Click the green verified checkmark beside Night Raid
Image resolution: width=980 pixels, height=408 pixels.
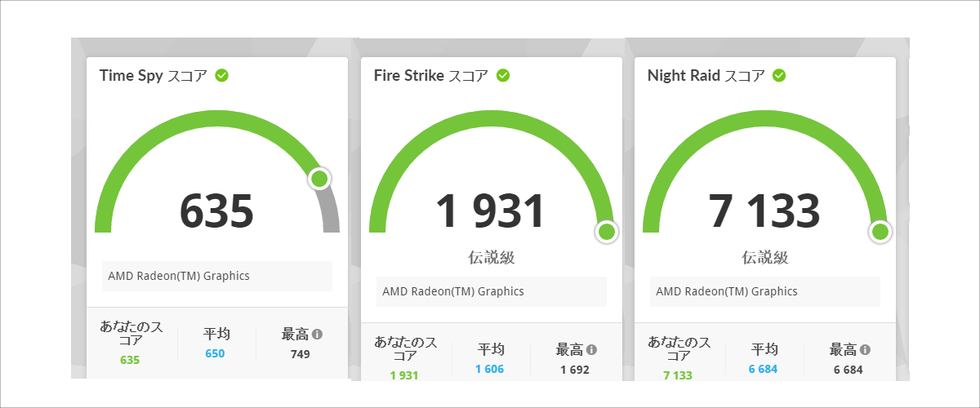pyautogui.click(x=779, y=76)
